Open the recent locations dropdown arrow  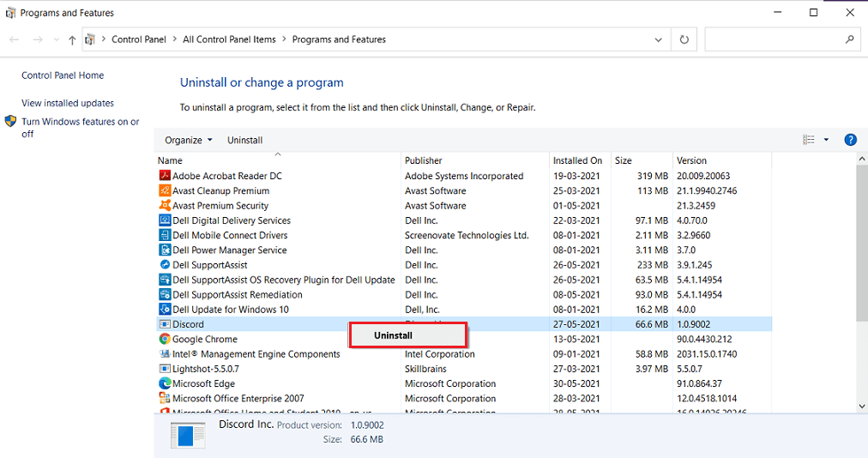click(x=56, y=39)
